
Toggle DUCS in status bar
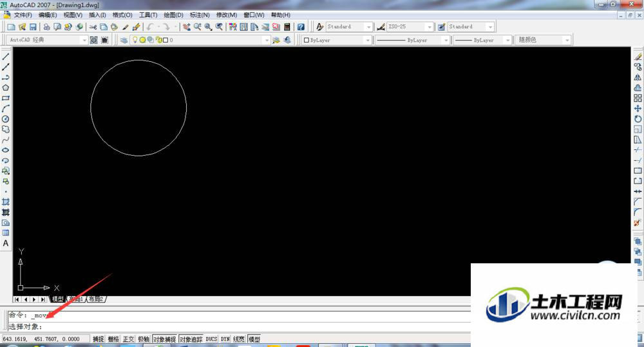(211, 339)
